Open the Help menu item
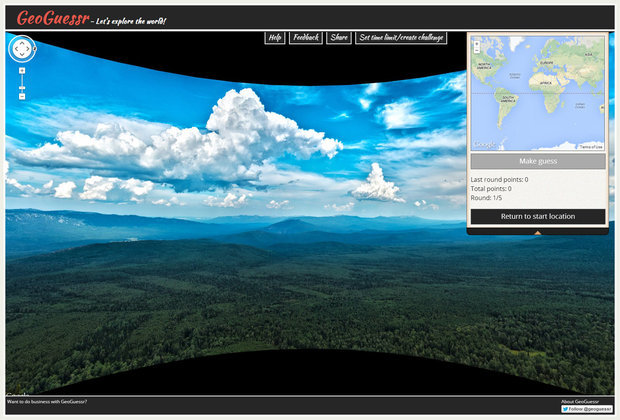The width and height of the screenshot is (620, 420). (x=275, y=38)
